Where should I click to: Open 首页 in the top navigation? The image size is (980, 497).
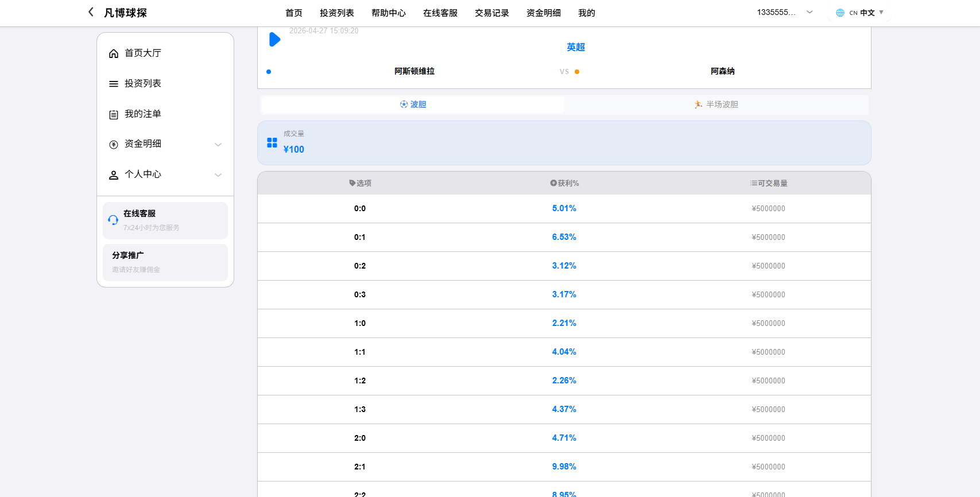coord(294,13)
